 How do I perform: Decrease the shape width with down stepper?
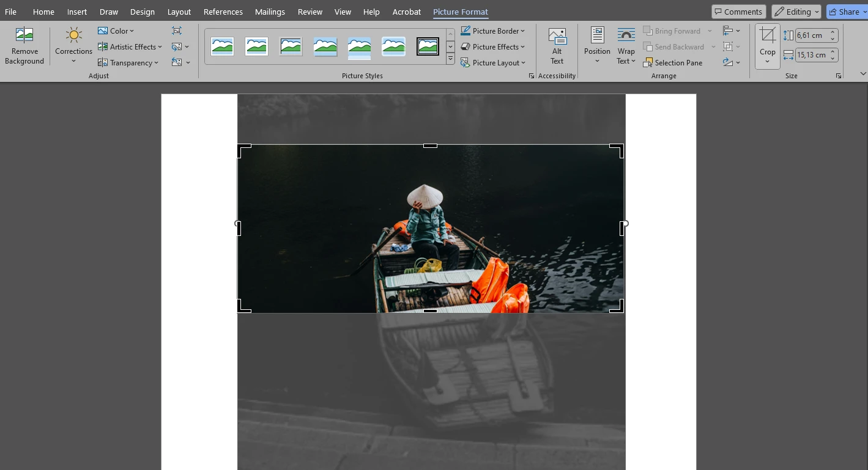(833, 58)
